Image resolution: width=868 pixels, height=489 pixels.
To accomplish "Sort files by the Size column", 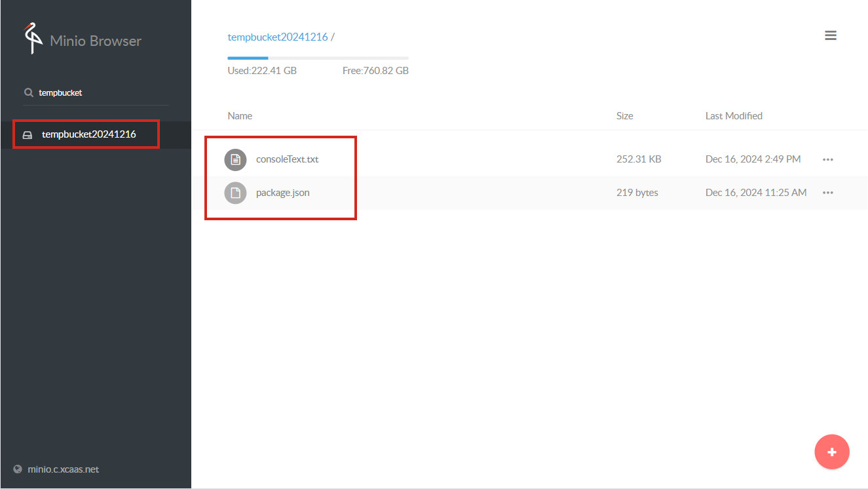I will (x=624, y=115).
